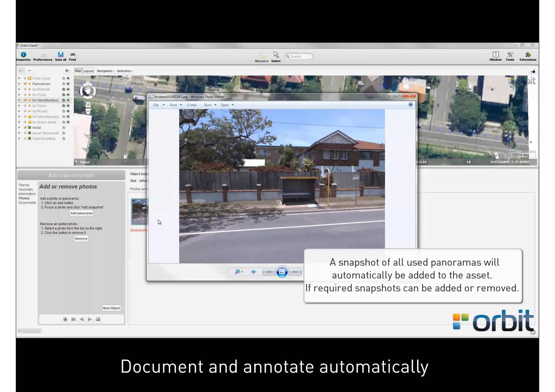Image resolution: width=555 pixels, height=392 pixels.
Task: Open the Navigation dropdown
Action: [106, 71]
